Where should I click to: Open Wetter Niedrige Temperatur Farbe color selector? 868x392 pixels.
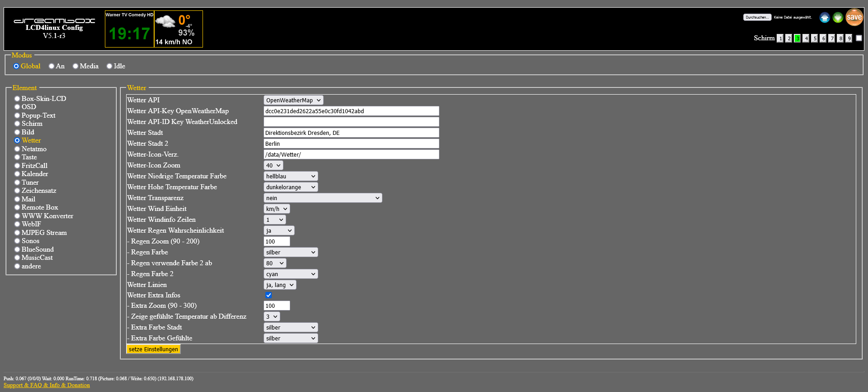pyautogui.click(x=291, y=176)
